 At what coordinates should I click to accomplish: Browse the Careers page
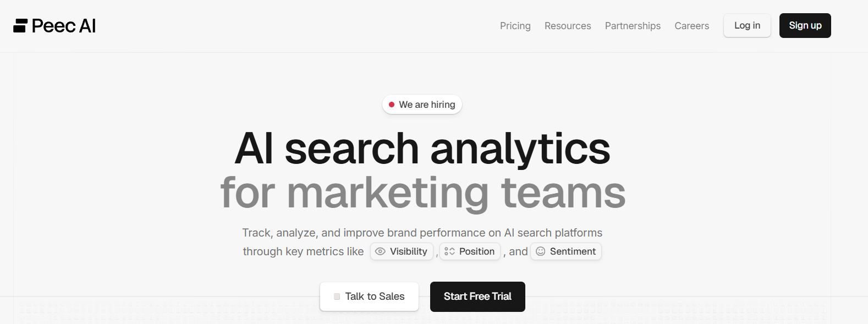(691, 26)
